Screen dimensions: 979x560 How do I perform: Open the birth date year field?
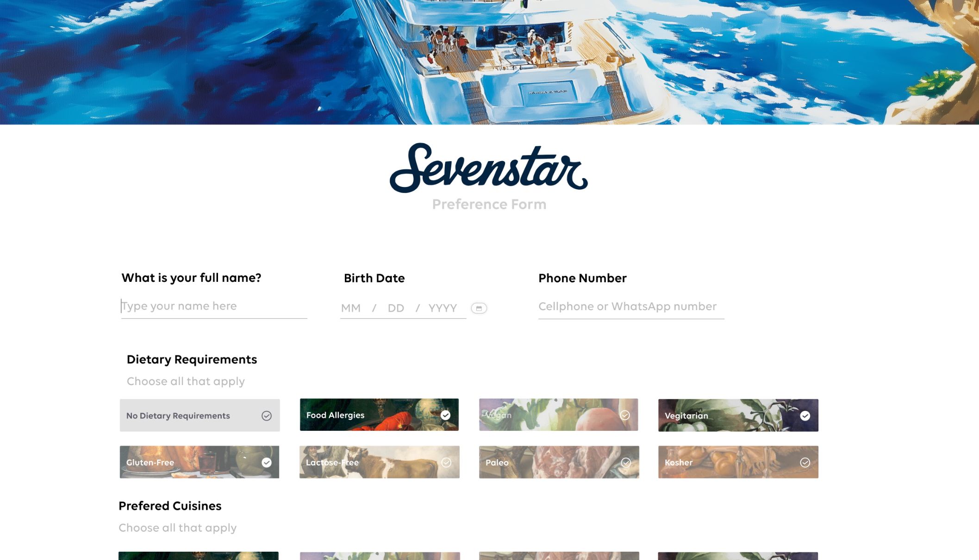[x=443, y=307]
